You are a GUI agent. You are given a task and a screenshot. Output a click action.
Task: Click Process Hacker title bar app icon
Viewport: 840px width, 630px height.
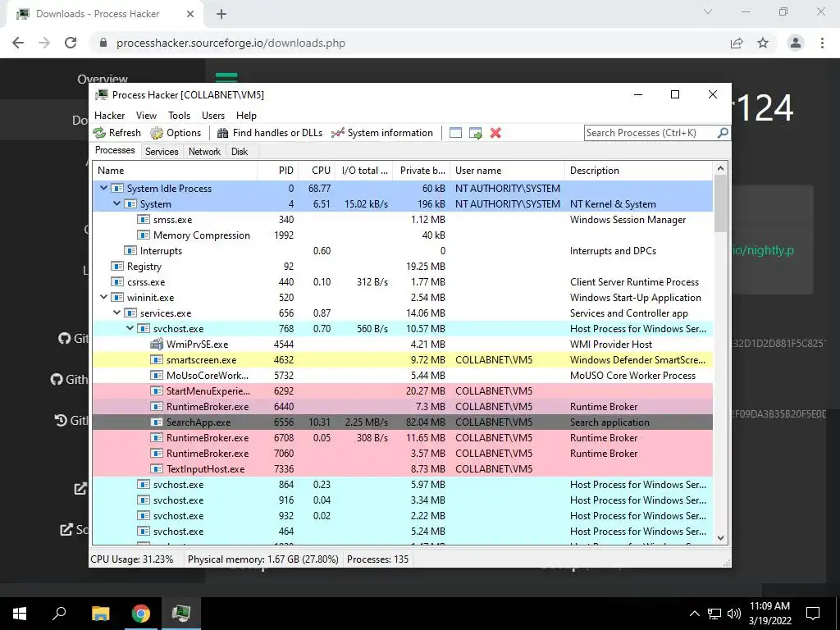101,95
